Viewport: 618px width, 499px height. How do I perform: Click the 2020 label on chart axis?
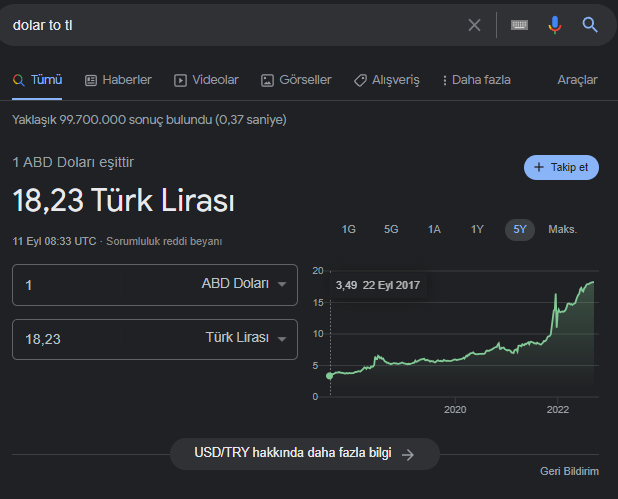pos(455,410)
